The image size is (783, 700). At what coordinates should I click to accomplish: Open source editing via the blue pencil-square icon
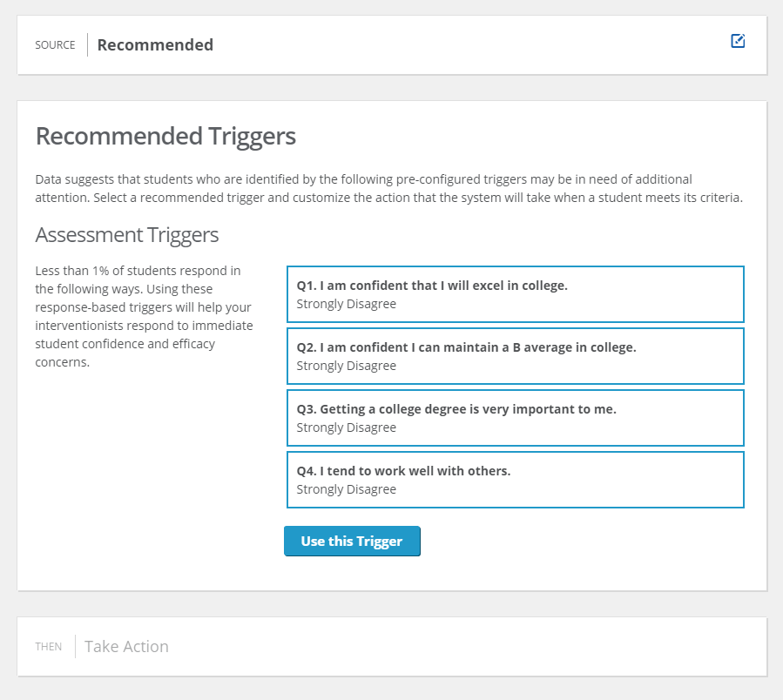click(x=737, y=41)
